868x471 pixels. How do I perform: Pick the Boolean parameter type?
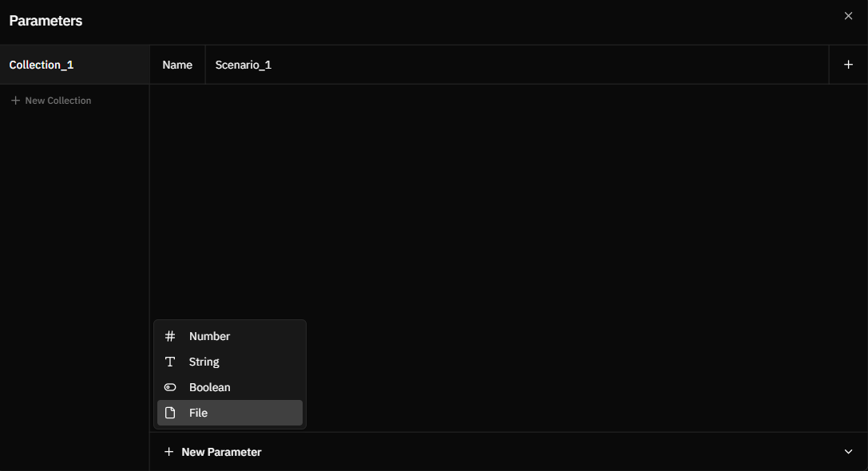(210, 387)
